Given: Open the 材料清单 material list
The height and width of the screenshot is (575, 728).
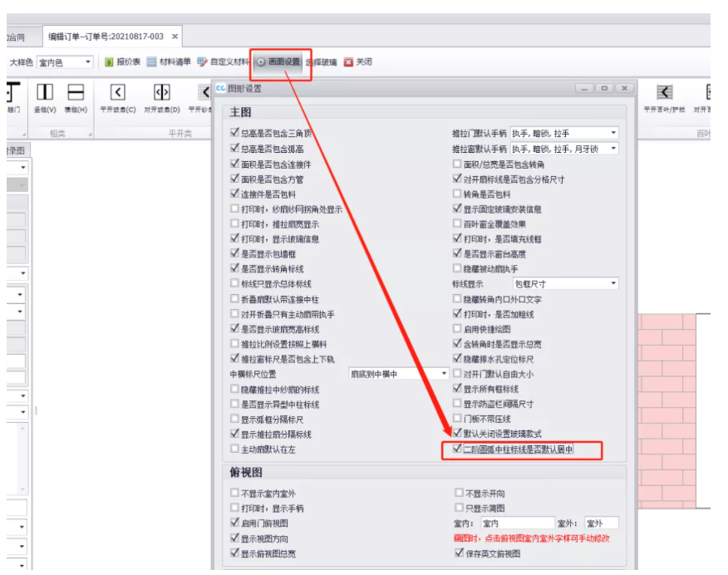Looking at the screenshot, I should tap(169, 62).
